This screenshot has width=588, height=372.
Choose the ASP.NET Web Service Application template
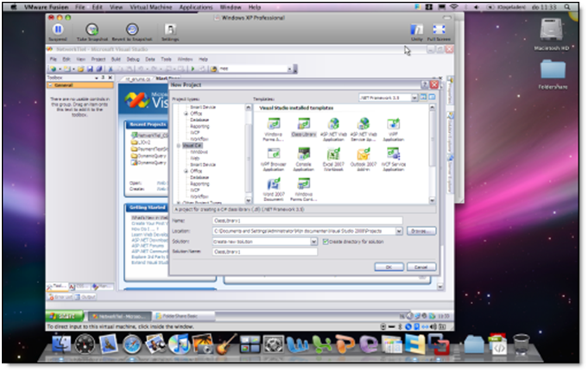364,129
